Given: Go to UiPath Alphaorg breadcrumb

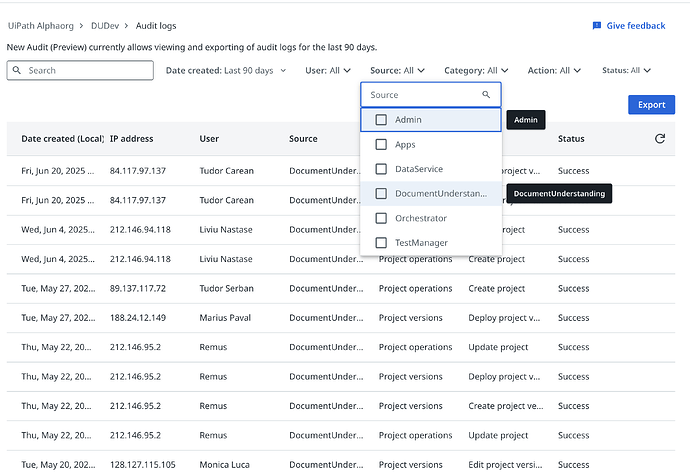Looking at the screenshot, I should click(x=41, y=26).
